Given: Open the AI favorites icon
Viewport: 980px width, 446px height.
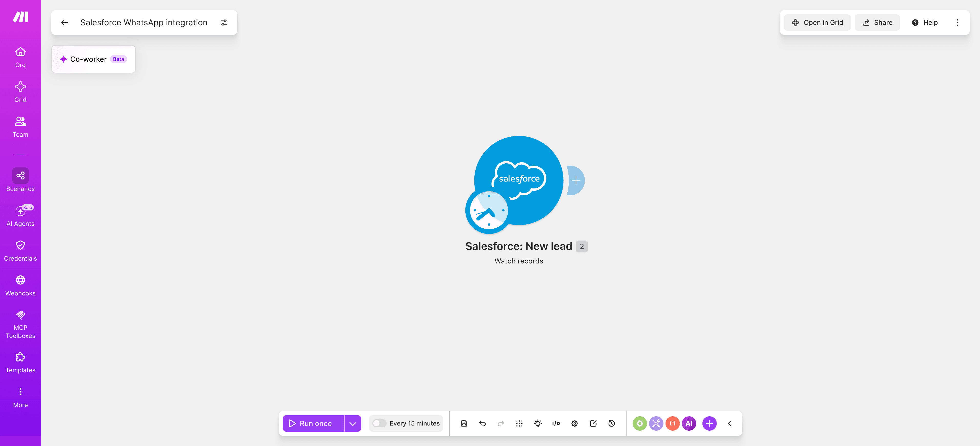Looking at the screenshot, I should tap(689, 423).
